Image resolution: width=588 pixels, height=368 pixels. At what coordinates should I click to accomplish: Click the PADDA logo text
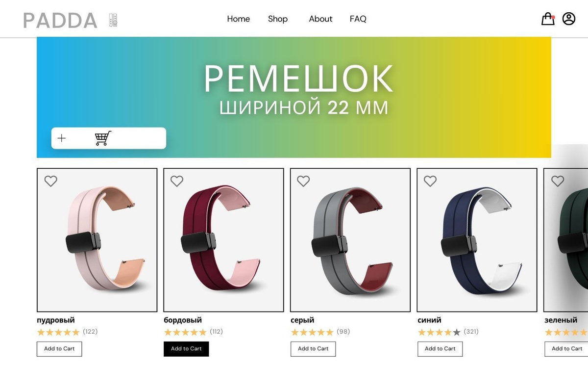[60, 20]
